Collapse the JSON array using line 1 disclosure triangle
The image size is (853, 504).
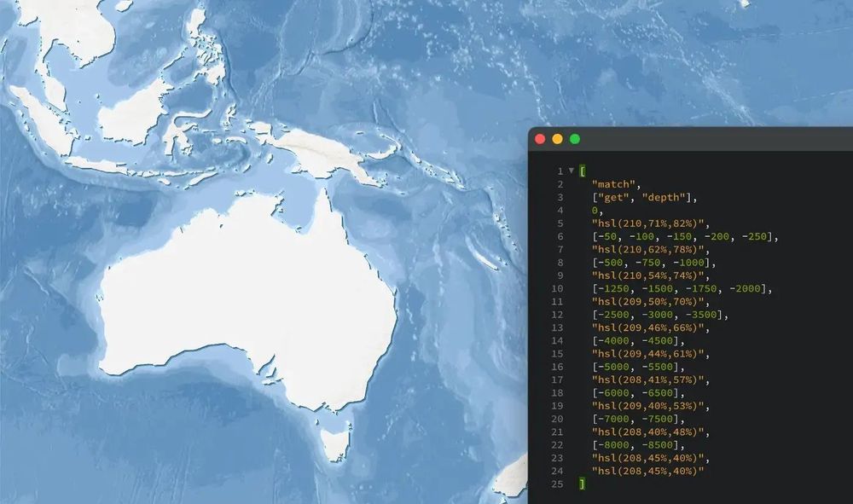click(570, 171)
